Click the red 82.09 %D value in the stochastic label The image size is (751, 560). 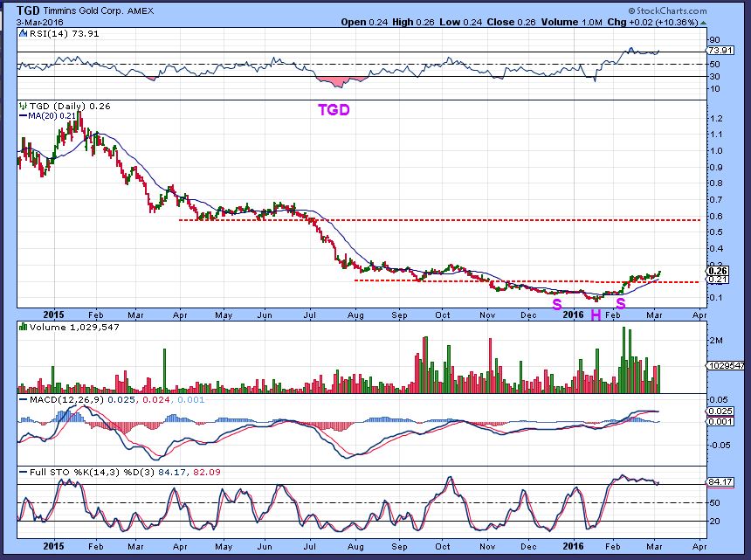click(x=206, y=473)
